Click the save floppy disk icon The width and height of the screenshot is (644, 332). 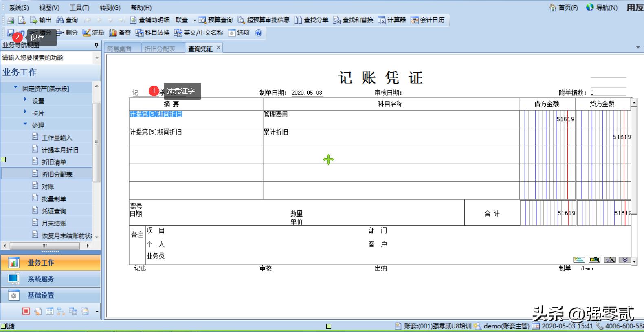11,33
